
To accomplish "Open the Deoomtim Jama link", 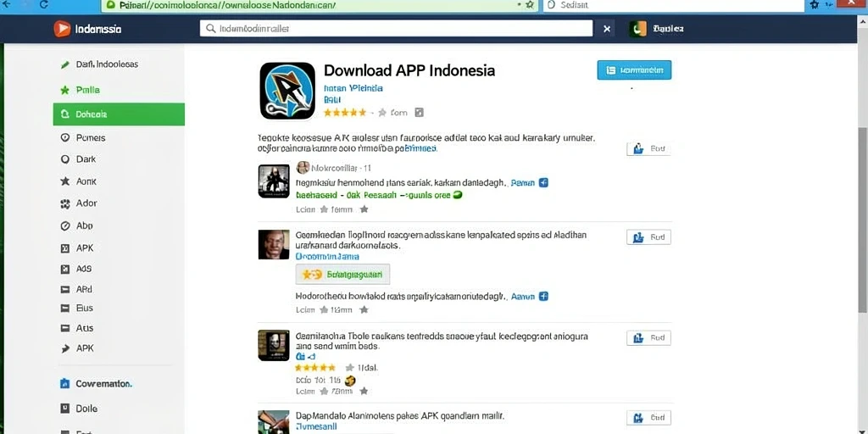I will pos(327,257).
